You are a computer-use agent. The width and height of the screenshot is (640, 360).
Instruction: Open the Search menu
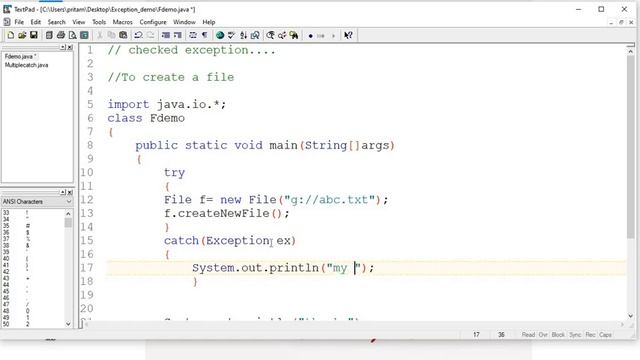tap(56, 22)
